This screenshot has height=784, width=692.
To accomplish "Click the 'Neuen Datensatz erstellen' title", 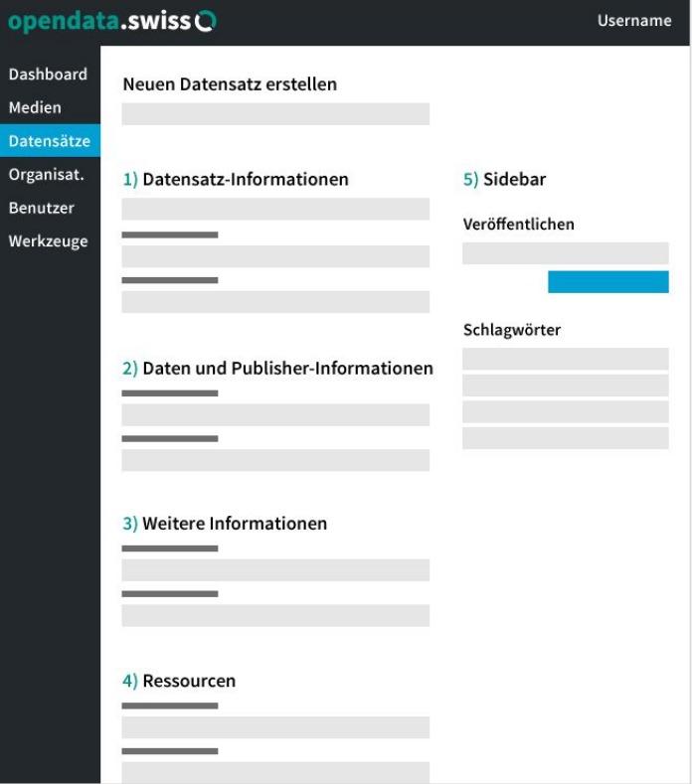I will point(230,84).
